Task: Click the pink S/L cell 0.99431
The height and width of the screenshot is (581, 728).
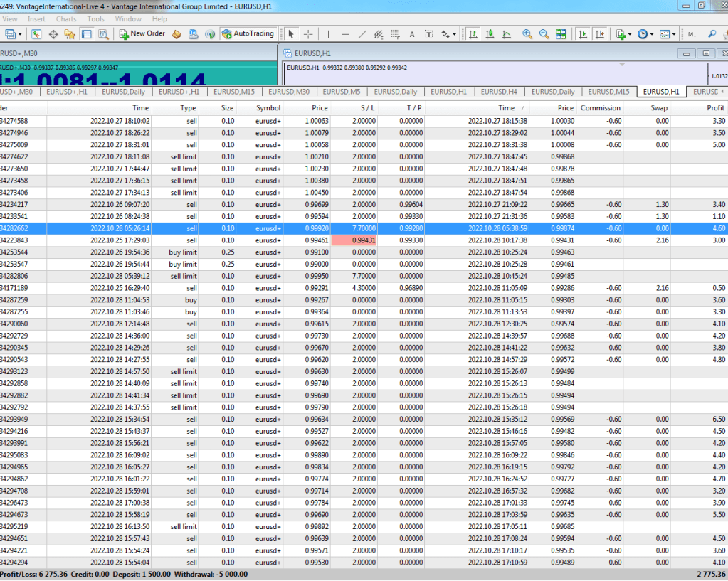Action: [353, 240]
